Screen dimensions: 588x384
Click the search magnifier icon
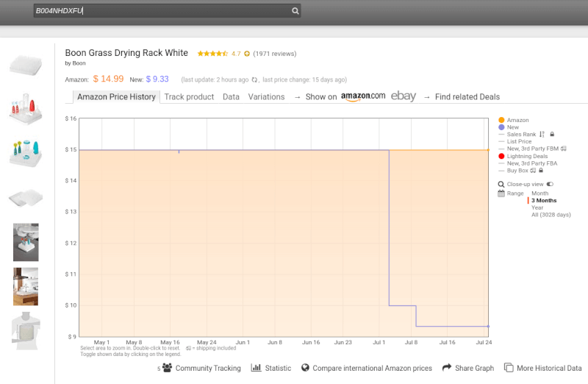click(295, 11)
